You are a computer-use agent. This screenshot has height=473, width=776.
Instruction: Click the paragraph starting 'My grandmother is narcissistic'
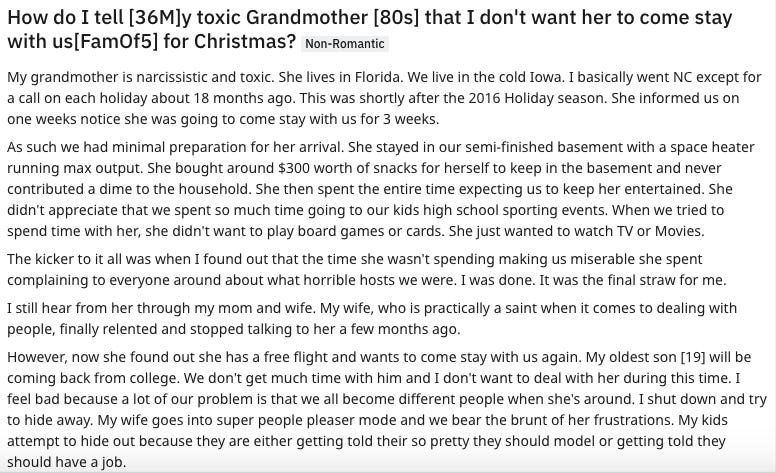(384, 98)
